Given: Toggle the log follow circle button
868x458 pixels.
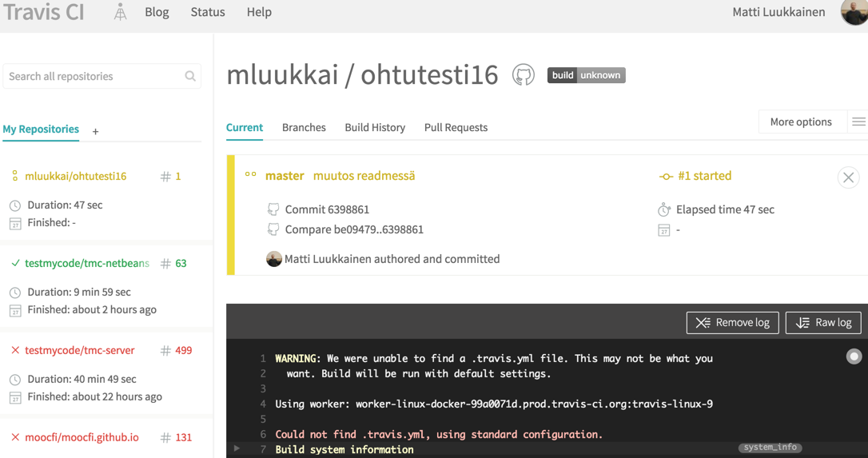Looking at the screenshot, I should (854, 356).
